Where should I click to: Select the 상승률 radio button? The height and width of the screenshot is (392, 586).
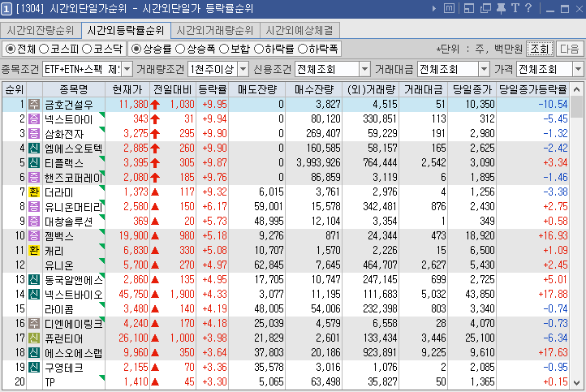(136, 49)
